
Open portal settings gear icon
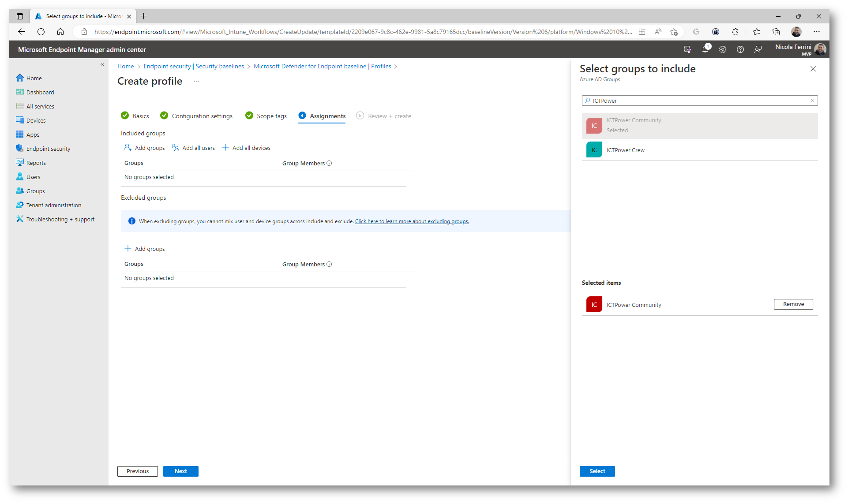coord(723,49)
